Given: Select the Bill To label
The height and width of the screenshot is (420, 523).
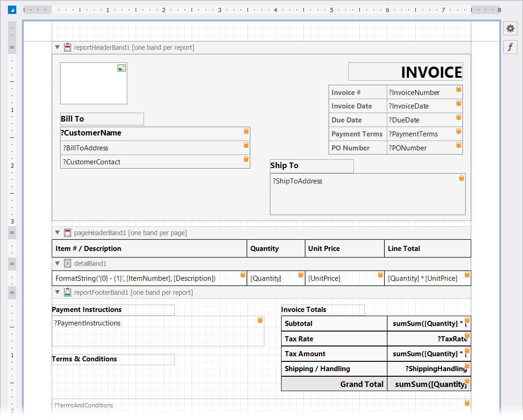Looking at the screenshot, I should point(102,119).
